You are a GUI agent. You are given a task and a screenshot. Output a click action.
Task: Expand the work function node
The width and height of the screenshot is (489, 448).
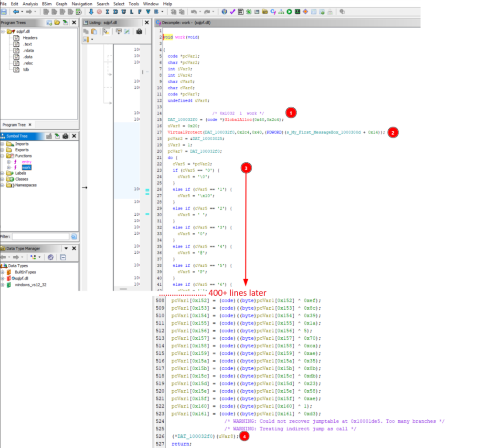click(9, 167)
